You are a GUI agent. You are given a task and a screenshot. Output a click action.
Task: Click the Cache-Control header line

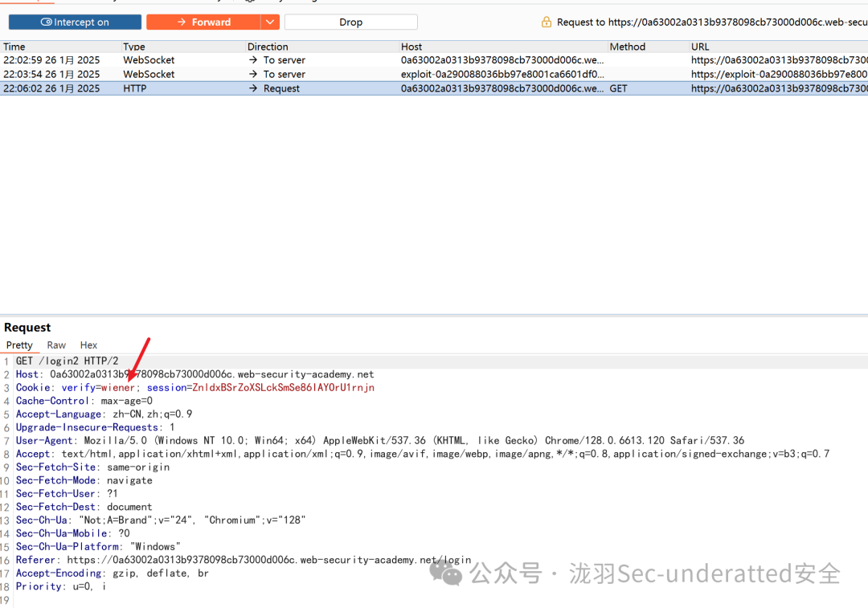[x=84, y=401]
